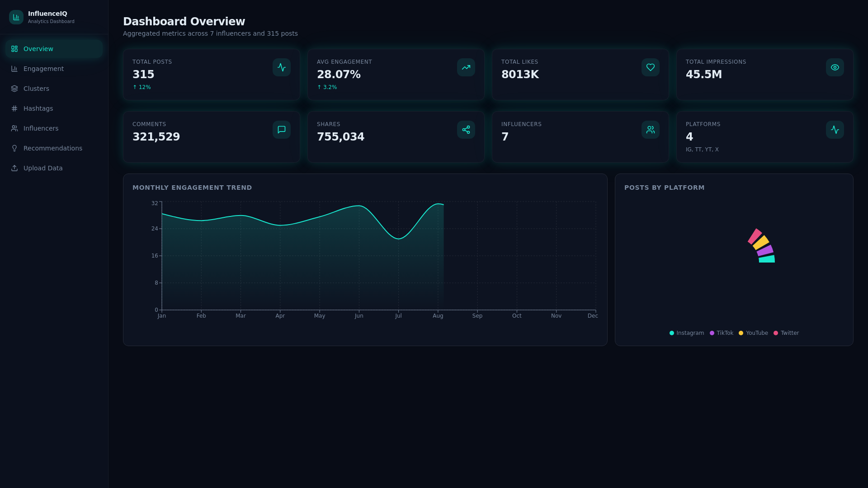
Task: Click the Jul label on engagement chart
Action: click(x=398, y=316)
